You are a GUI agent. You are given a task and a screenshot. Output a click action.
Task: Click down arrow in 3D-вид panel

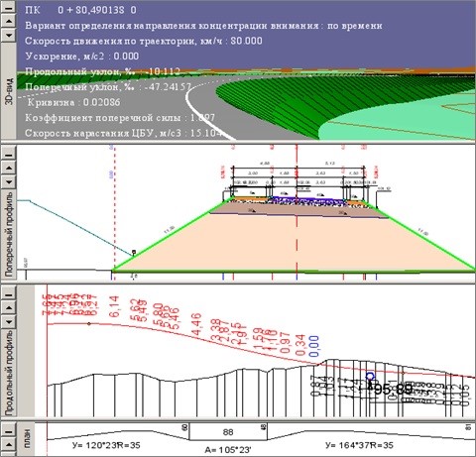pyautogui.click(x=9, y=35)
